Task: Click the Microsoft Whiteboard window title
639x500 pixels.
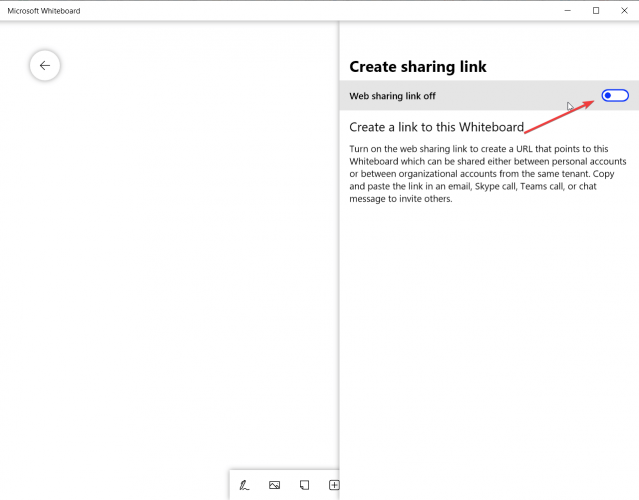Action: [44, 11]
